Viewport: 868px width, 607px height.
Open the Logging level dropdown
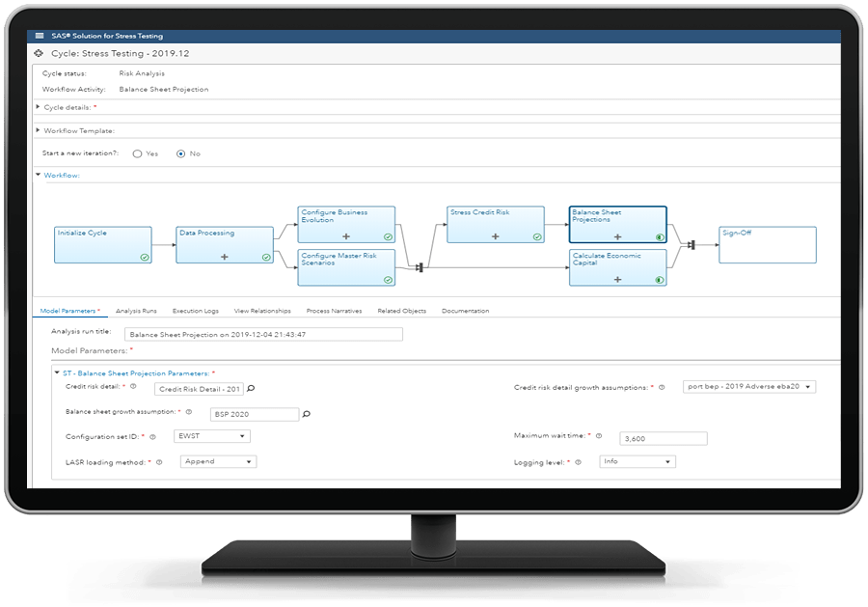pyautogui.click(x=637, y=461)
